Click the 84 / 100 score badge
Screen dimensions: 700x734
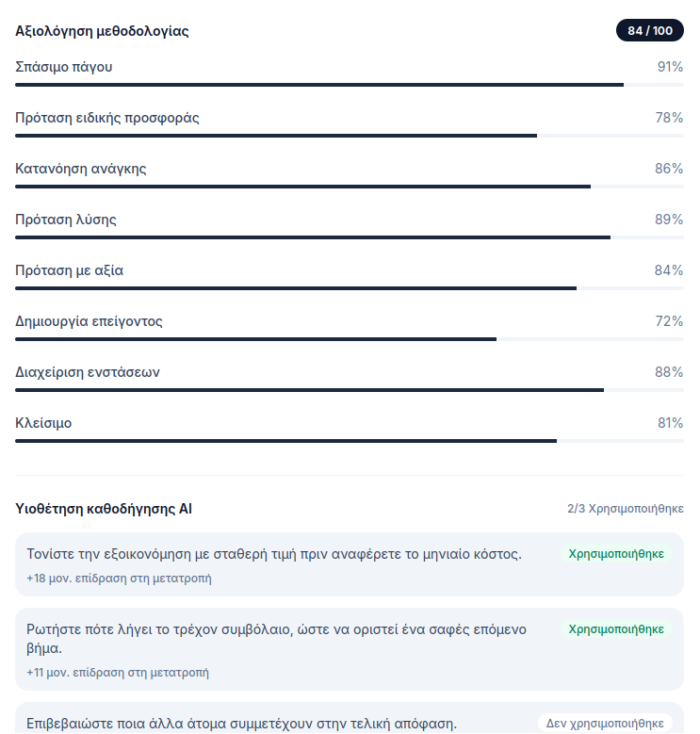[649, 30]
